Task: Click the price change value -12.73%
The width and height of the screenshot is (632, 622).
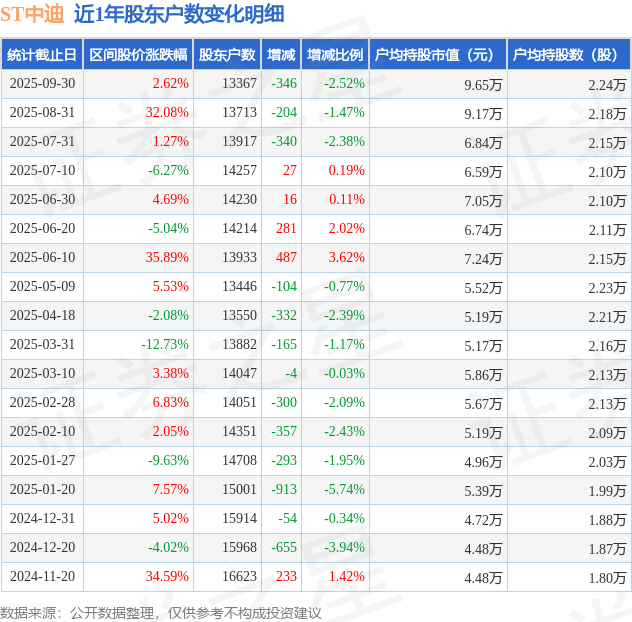Action: [x=165, y=344]
